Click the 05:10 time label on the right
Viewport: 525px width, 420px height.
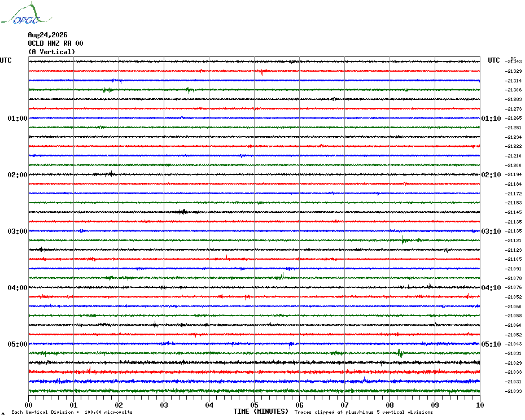pyautogui.click(x=491, y=344)
